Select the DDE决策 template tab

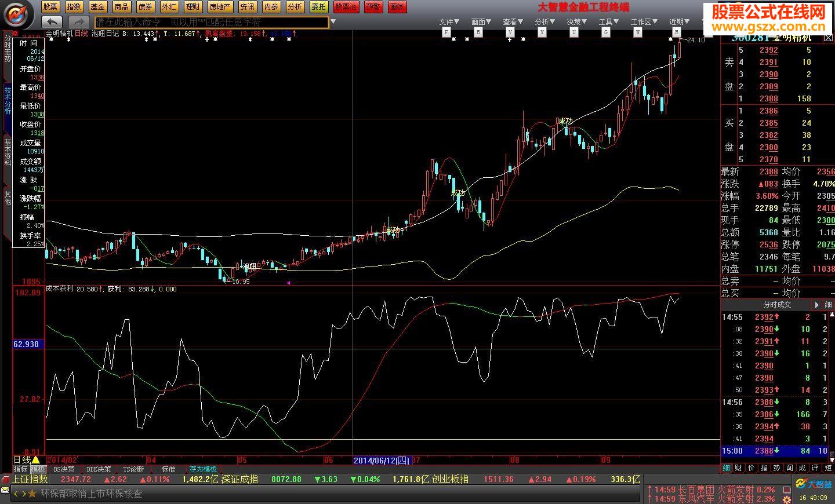pyautogui.click(x=99, y=469)
